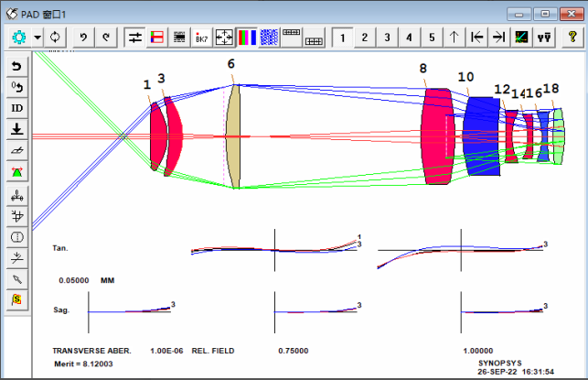Click the REL. FIELD label
588x380 pixels.
tap(213, 351)
